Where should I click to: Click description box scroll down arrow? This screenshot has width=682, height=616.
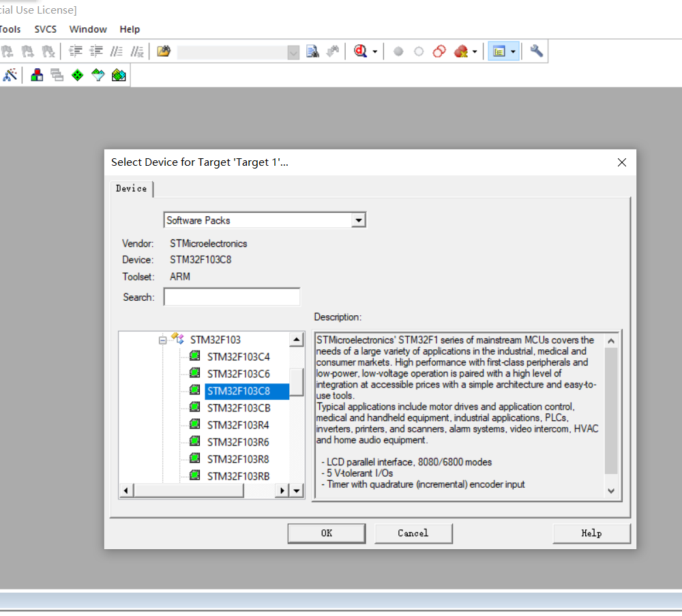611,490
